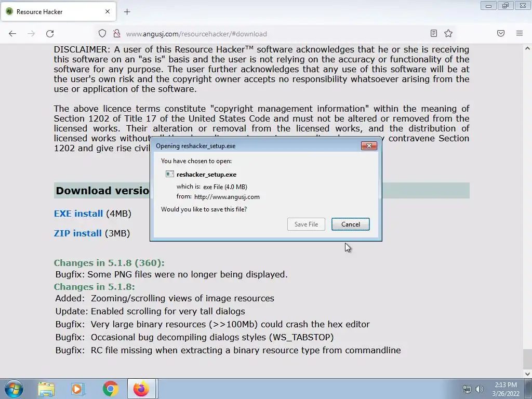Viewport: 532px width, 399px height.
Task: Open the network status tray icon
Action: (x=467, y=389)
